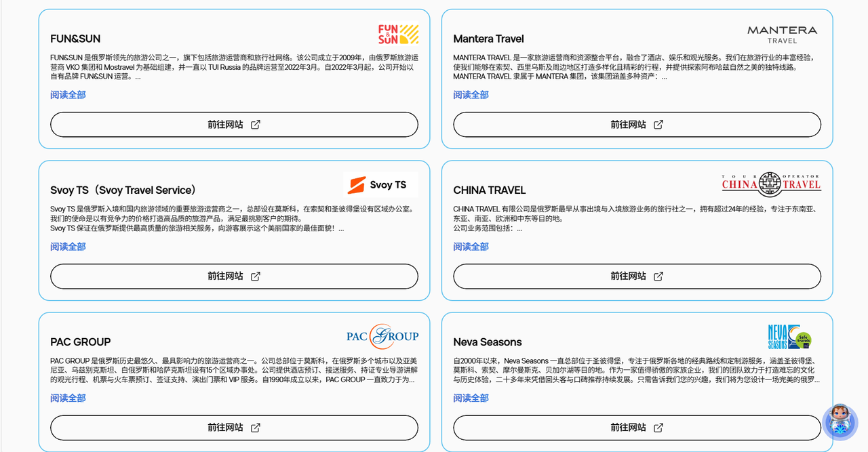Open Svoy TS 前往网站 button
This screenshot has width=868, height=452.
click(234, 276)
